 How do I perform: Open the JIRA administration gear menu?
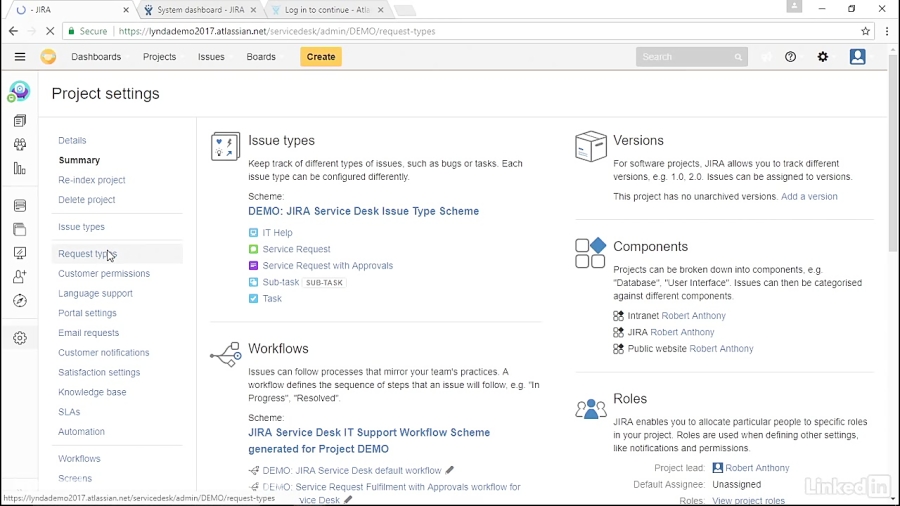pos(823,57)
